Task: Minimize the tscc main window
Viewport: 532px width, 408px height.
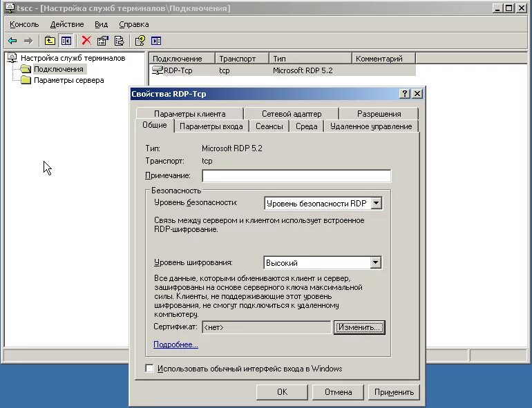Action: [x=497, y=8]
